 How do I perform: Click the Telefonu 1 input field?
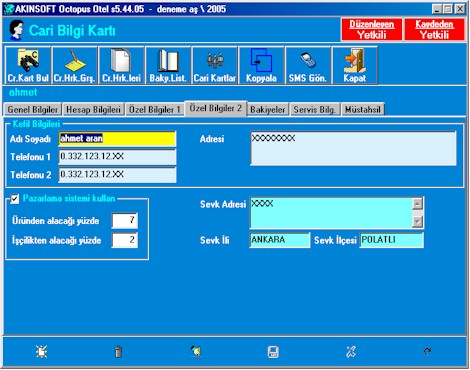[x=117, y=157]
